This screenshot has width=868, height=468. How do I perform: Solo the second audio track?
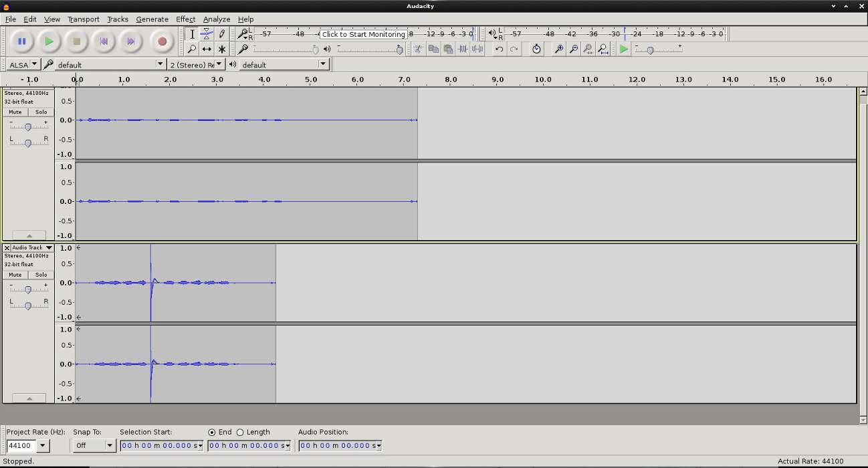pos(41,274)
